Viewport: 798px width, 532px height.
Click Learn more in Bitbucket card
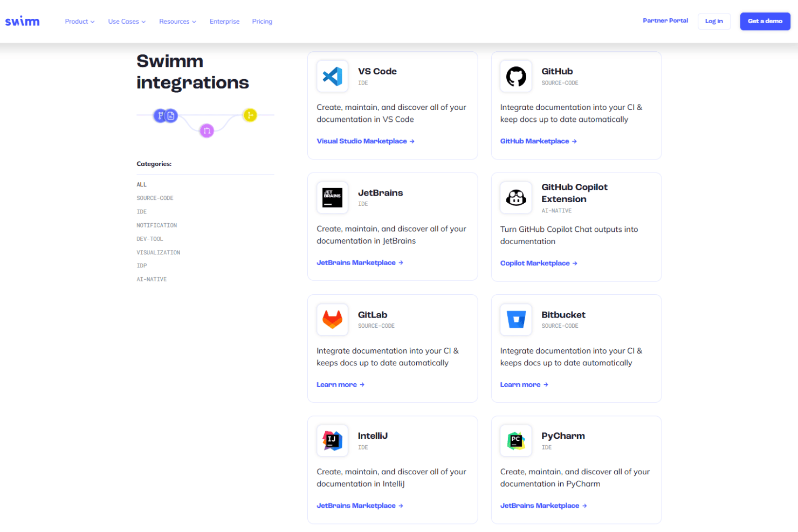point(524,384)
